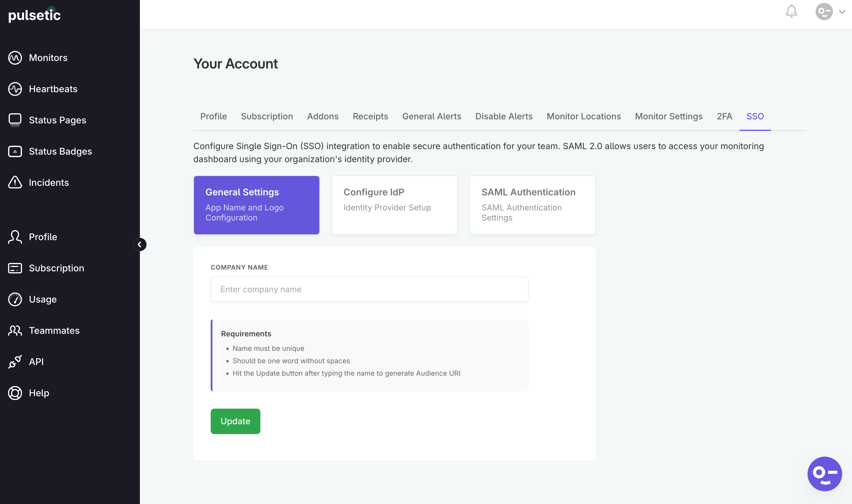
Task: Open Status Pages icon in sidebar
Action: click(x=15, y=120)
